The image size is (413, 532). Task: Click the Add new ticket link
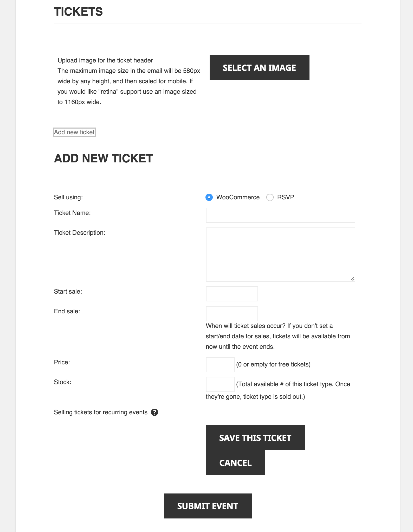(x=74, y=132)
